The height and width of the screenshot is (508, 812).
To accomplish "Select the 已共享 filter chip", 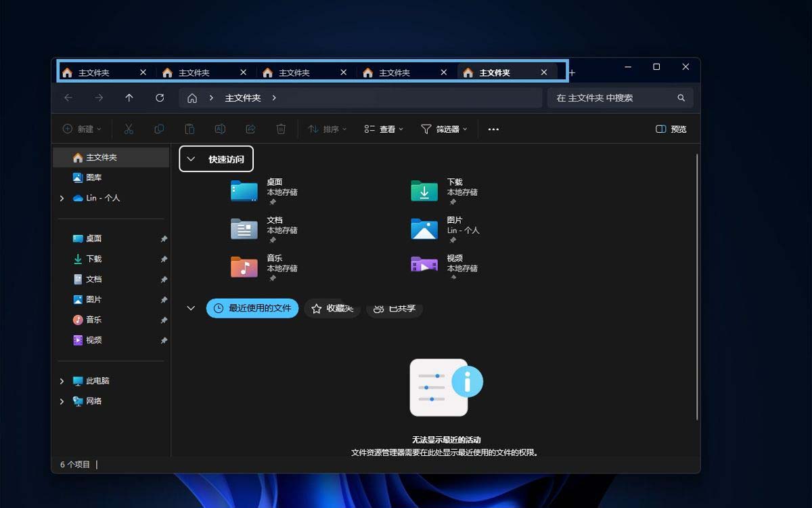I will pos(395,308).
